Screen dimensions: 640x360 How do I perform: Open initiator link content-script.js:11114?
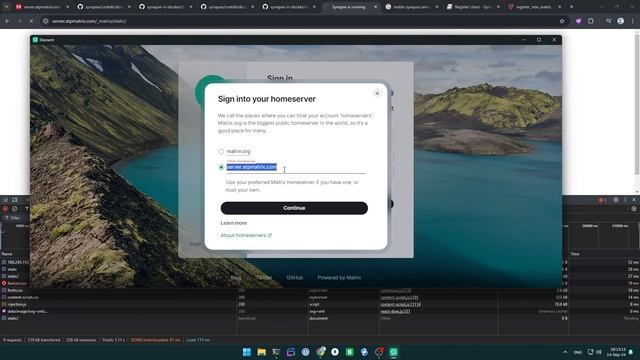[400, 304]
